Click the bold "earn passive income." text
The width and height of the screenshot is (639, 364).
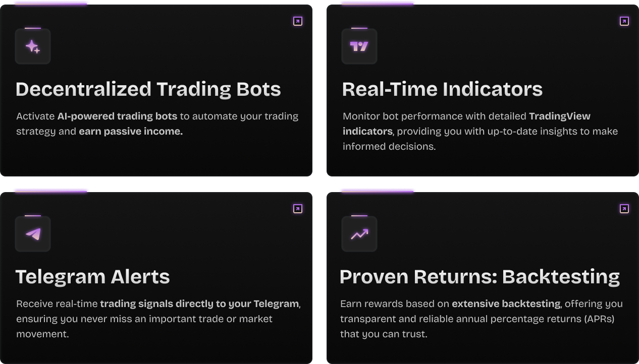click(131, 132)
